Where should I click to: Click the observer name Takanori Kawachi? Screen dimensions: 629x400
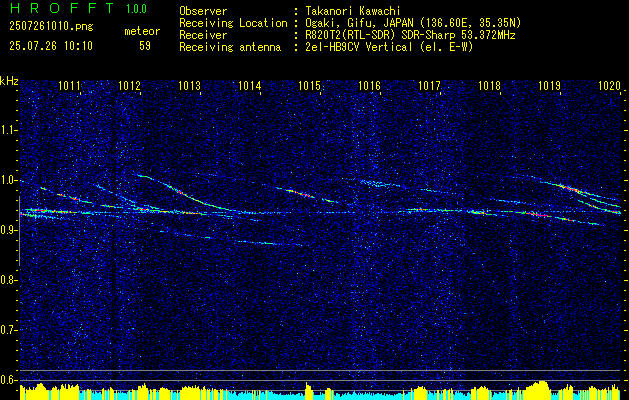(353, 11)
